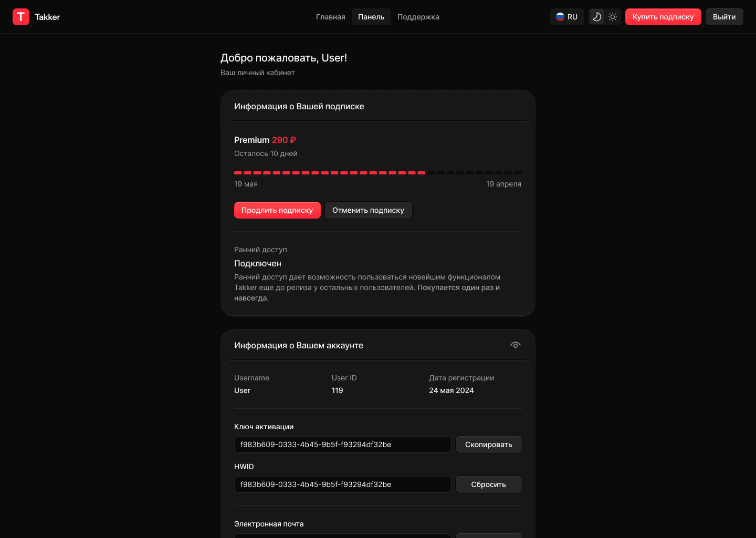This screenshot has height=538, width=756.
Task: Click heading Информация о Вашем аккаунте
Action: click(x=299, y=345)
